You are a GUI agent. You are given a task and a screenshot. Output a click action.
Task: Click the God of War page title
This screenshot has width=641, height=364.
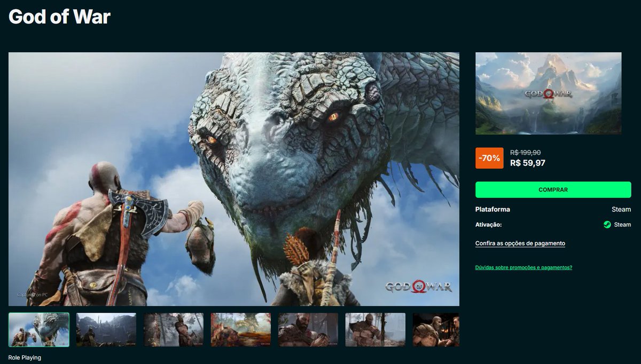(59, 17)
